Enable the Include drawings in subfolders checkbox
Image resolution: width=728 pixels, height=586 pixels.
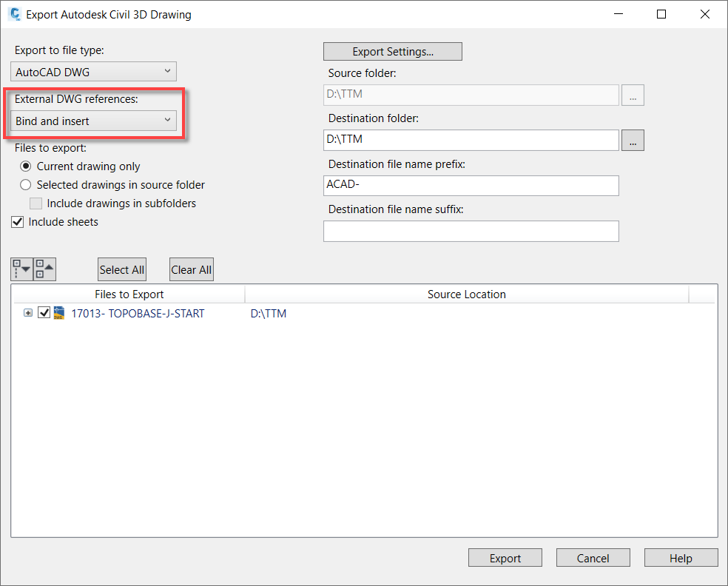coord(36,203)
